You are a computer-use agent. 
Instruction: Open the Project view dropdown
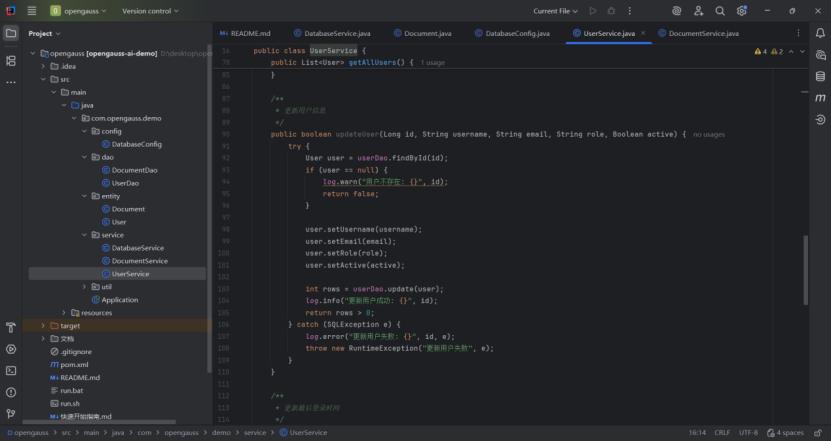pyautogui.click(x=45, y=33)
